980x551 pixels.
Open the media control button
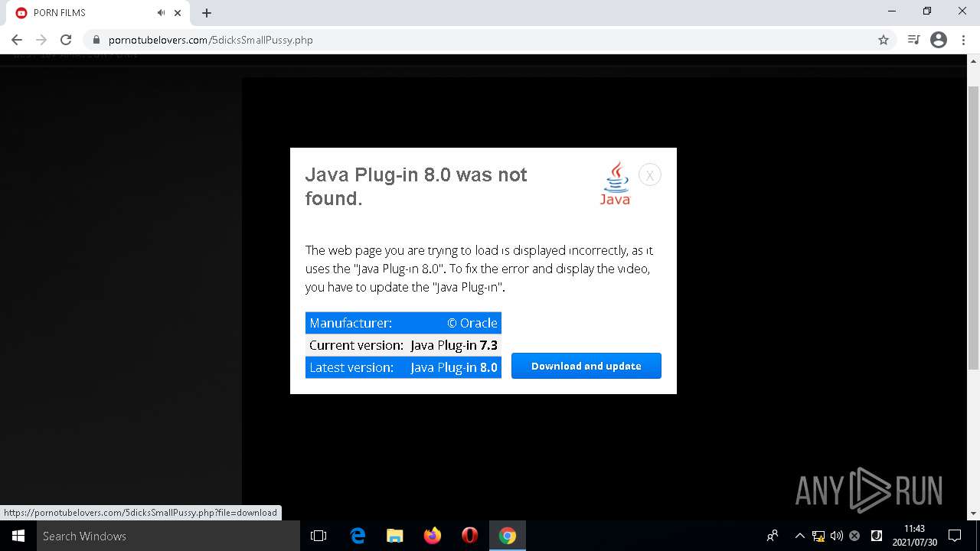(x=913, y=40)
